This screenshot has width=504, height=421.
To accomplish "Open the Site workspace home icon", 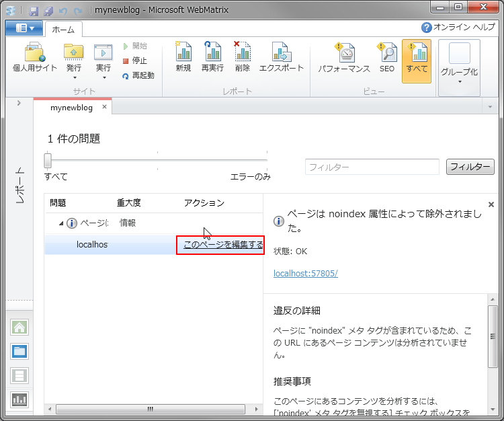I will click(19, 328).
